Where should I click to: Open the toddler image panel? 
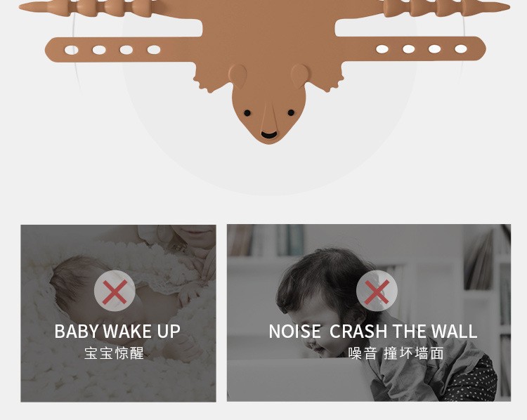pos(369,313)
